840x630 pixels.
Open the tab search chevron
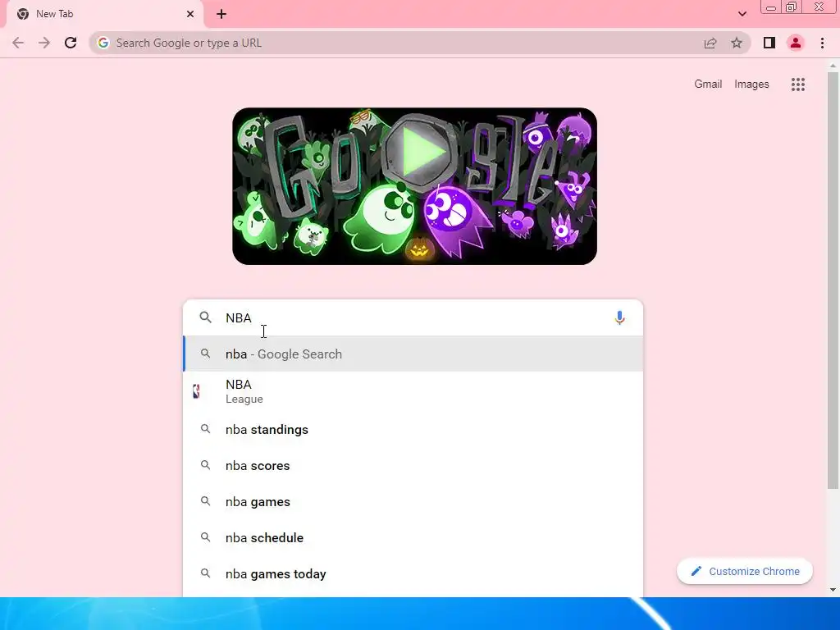coord(742,14)
